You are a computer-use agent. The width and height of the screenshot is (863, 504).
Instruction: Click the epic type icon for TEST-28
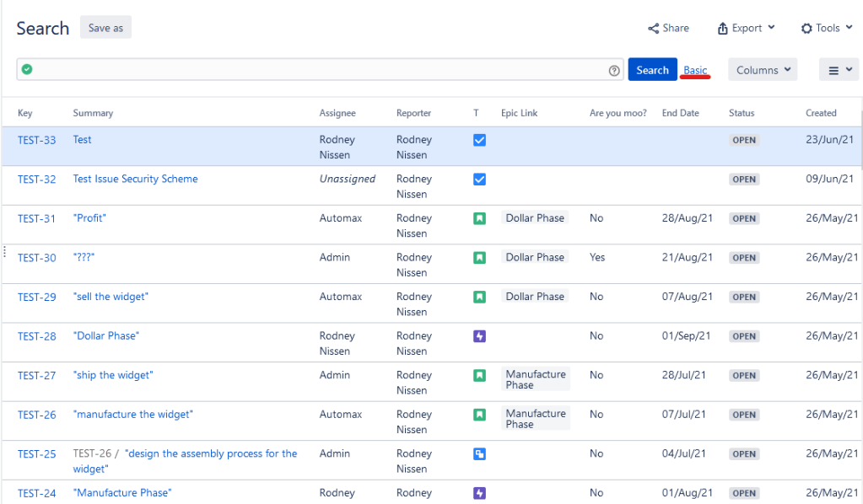[x=479, y=336]
